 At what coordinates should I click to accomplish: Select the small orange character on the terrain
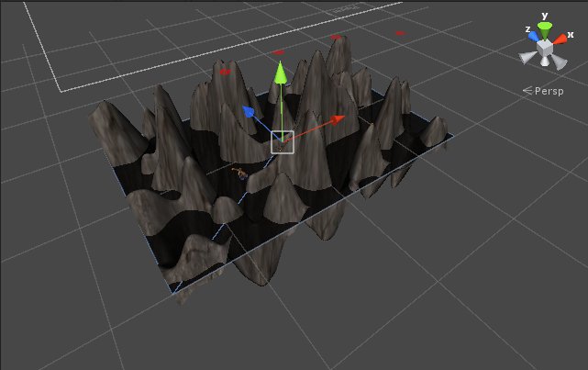click(x=240, y=173)
